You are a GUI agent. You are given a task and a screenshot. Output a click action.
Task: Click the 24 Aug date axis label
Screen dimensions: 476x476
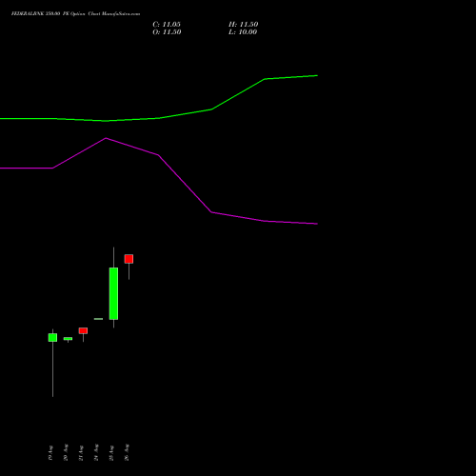[96, 452]
